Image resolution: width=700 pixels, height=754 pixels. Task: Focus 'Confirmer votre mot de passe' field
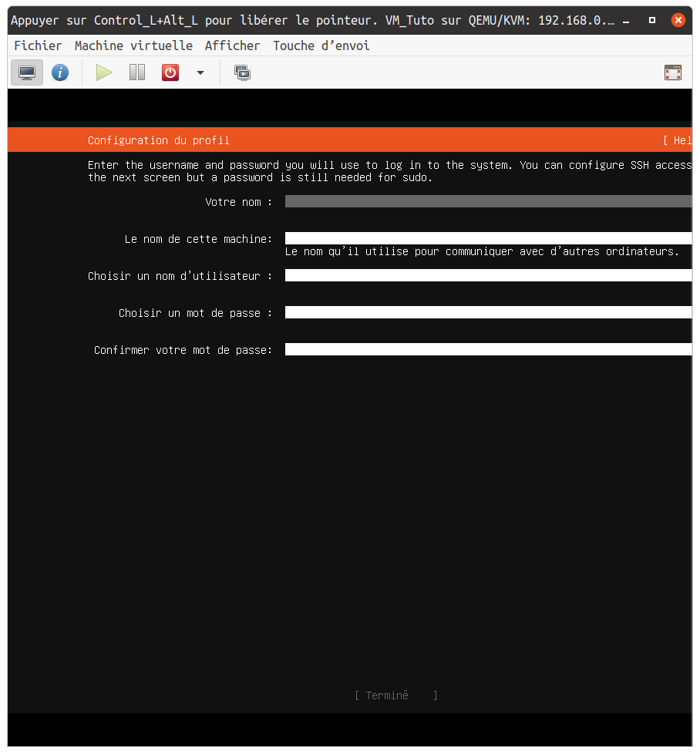point(488,350)
